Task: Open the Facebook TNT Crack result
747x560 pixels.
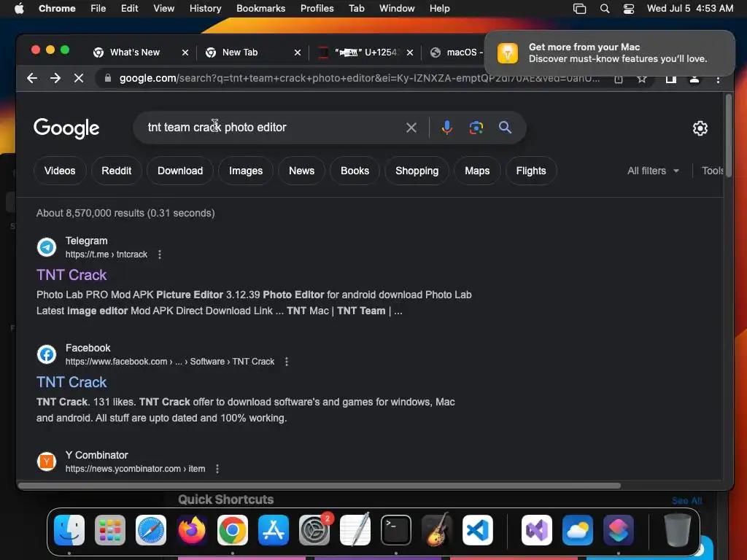Action: click(x=71, y=382)
